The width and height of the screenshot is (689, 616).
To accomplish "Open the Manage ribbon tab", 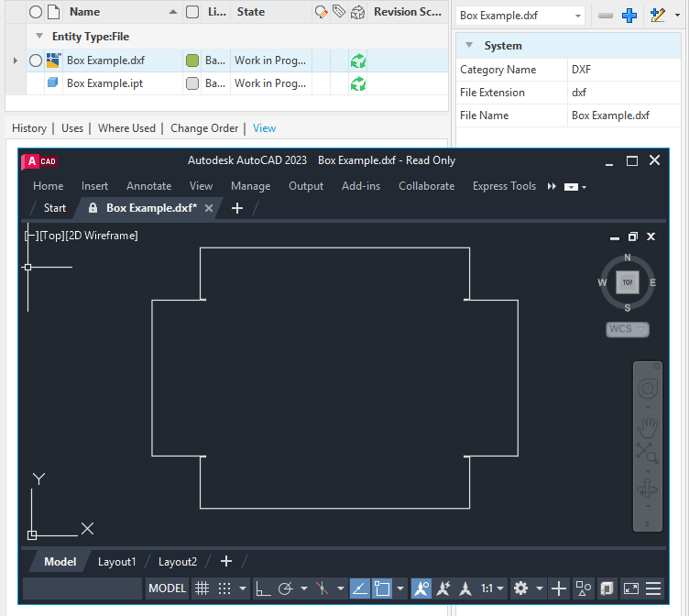I will point(250,186).
